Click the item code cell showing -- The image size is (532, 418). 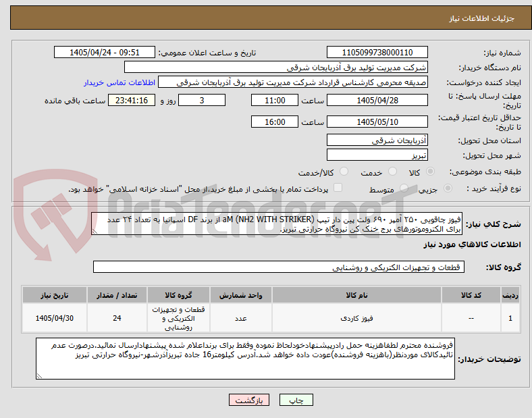coord(471,318)
